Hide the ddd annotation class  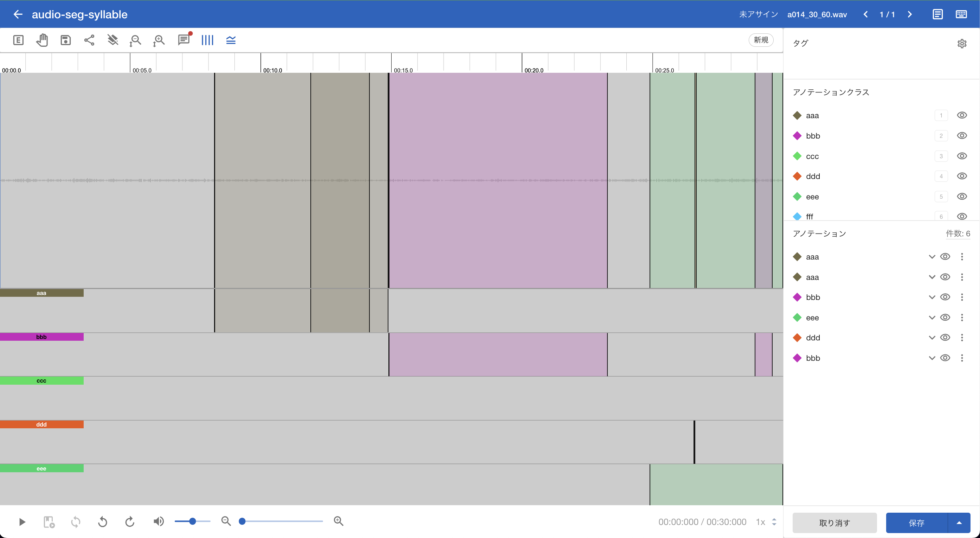[x=962, y=176]
